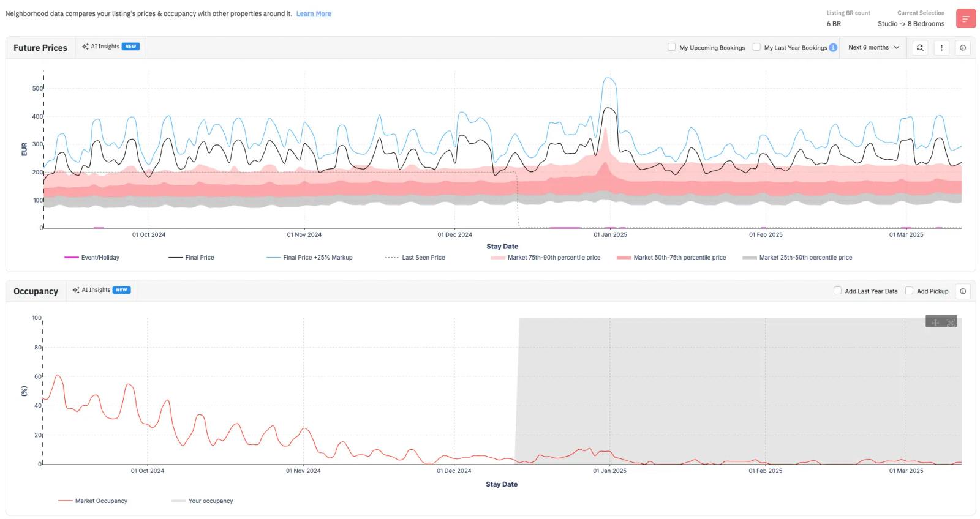The width and height of the screenshot is (980, 519).
Task: Click the pan tool icon on Occupancy chart
Action: coord(935,323)
